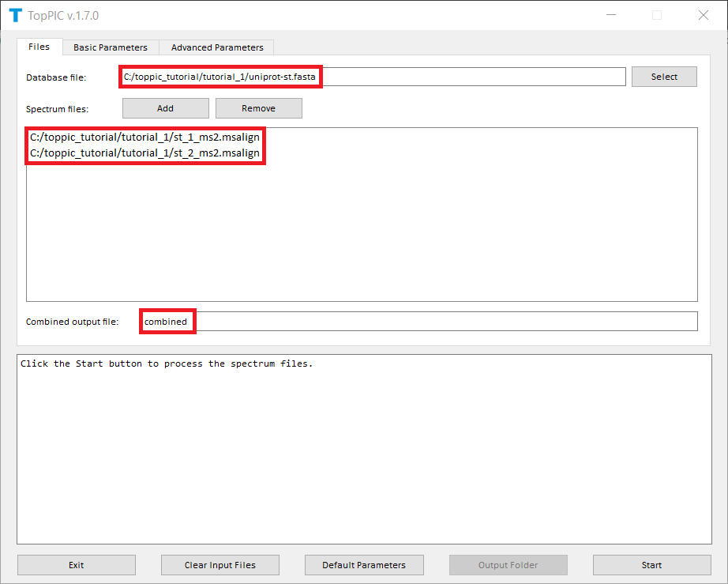This screenshot has height=584, width=728.
Task: Open the Output Folder button
Action: (x=508, y=565)
